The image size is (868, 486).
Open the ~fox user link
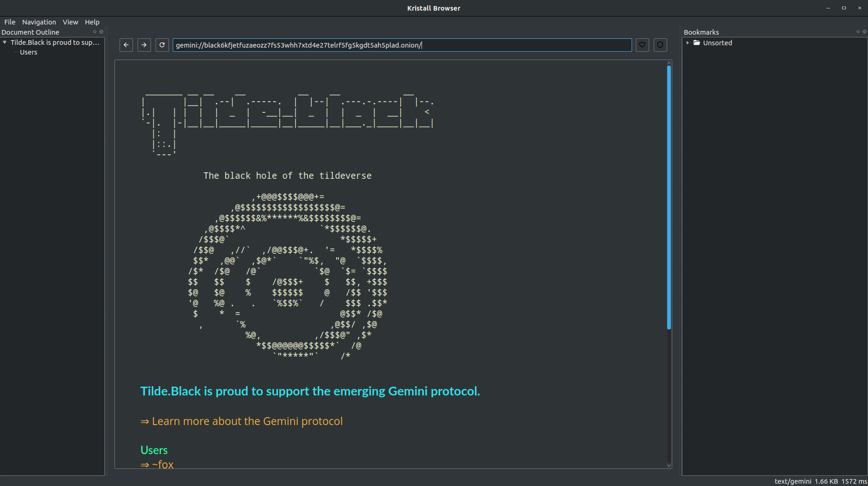[162, 464]
